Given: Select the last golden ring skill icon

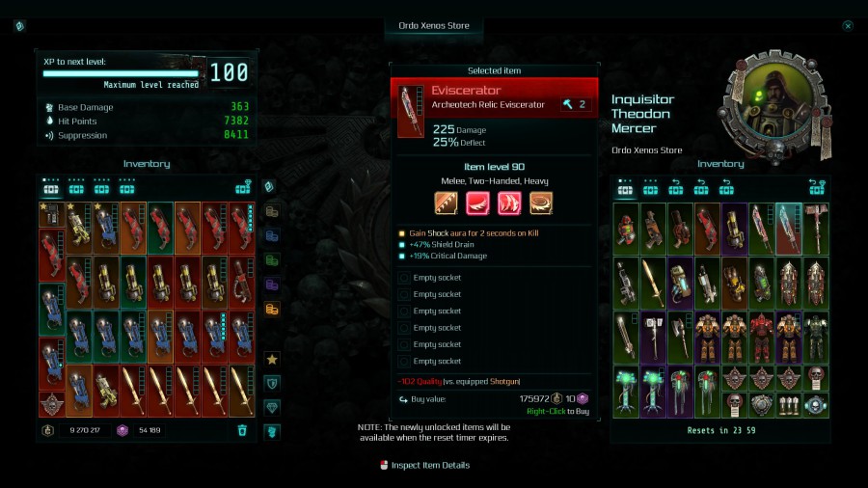Looking at the screenshot, I should (541, 203).
